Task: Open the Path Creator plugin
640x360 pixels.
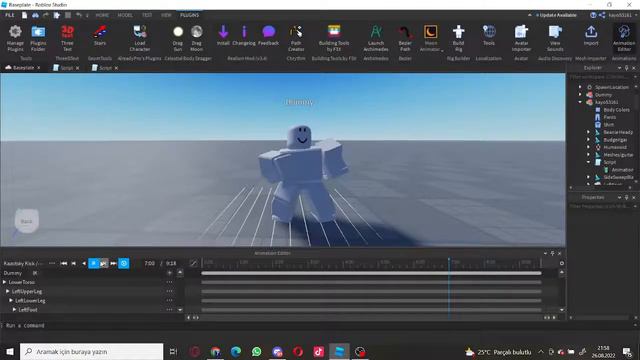Action: coord(296,38)
